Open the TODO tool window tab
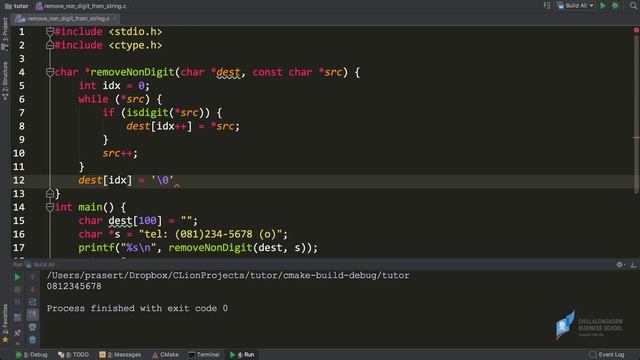The width and height of the screenshot is (640, 360). click(73, 355)
